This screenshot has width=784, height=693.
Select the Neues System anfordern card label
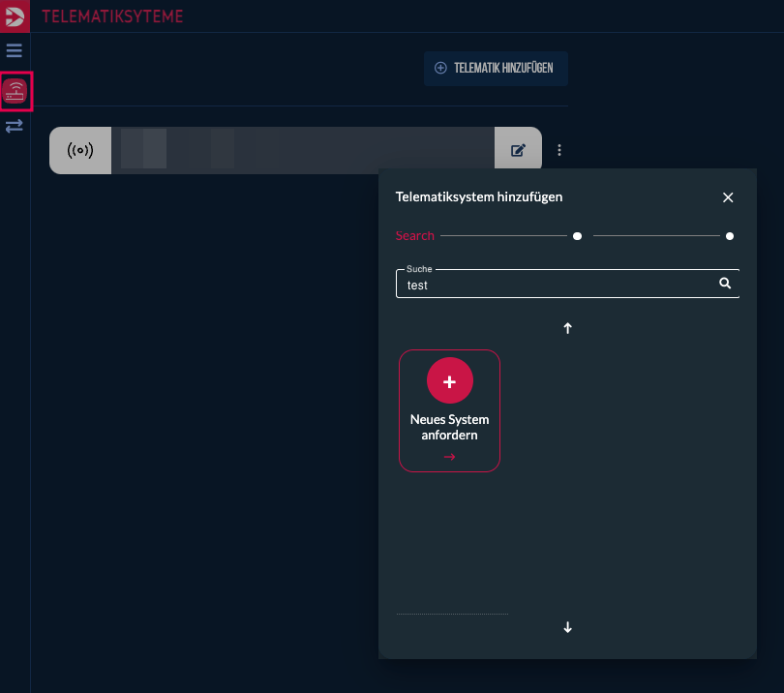(x=449, y=427)
